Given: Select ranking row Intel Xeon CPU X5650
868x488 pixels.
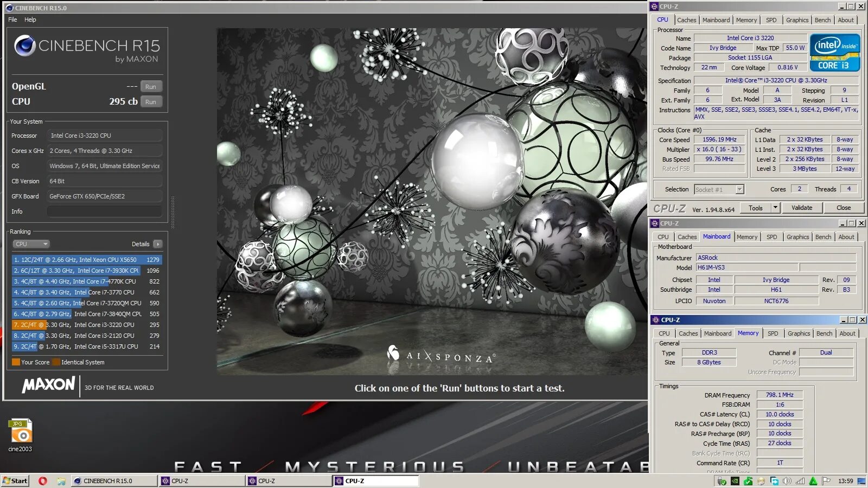Looking at the screenshot, I should click(87, 260).
